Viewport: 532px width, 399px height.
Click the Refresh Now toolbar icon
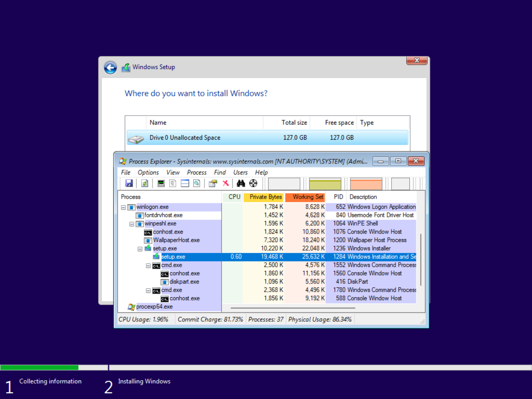click(x=145, y=183)
